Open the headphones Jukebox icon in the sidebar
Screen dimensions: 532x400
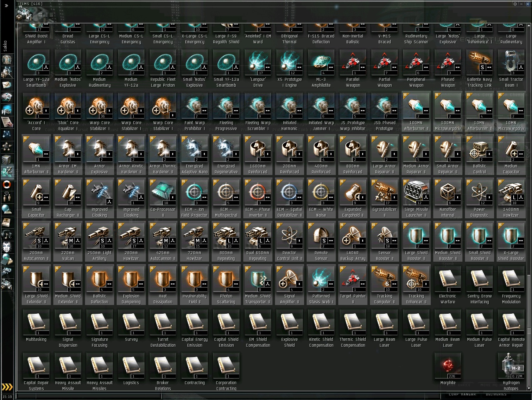7,234
